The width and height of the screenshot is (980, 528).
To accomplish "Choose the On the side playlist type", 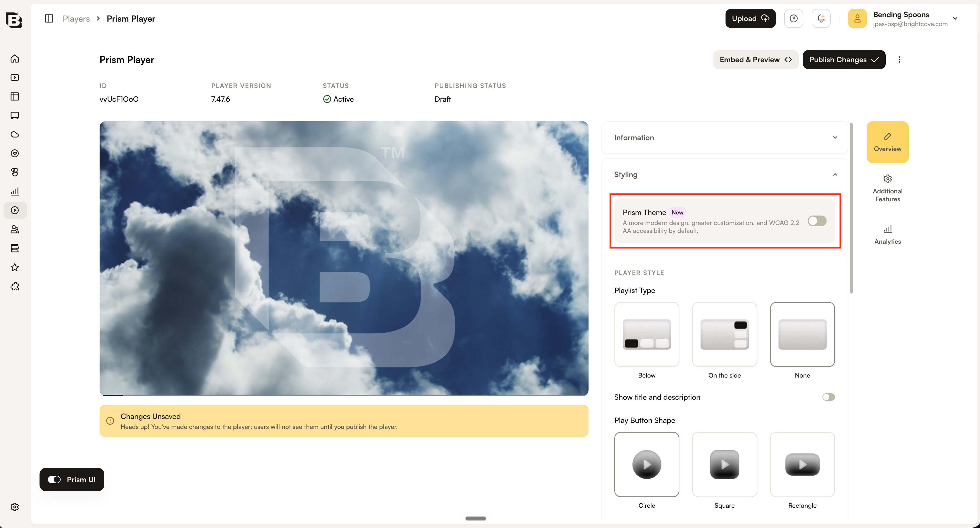I will [x=725, y=334].
